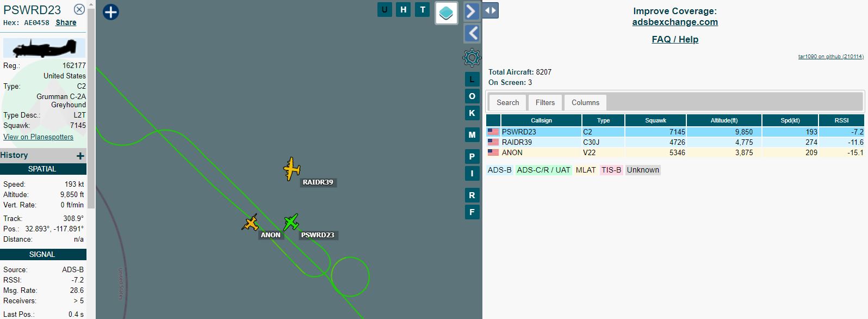Switch to the Filters tab

coord(545,102)
